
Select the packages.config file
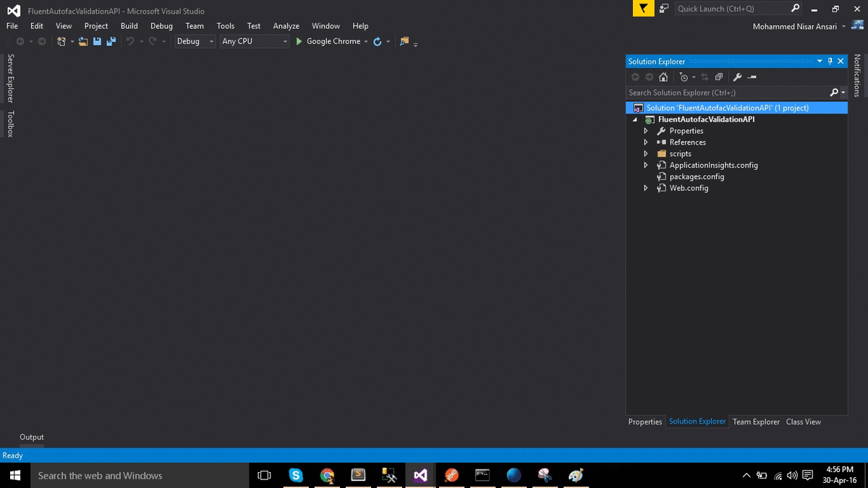point(697,176)
